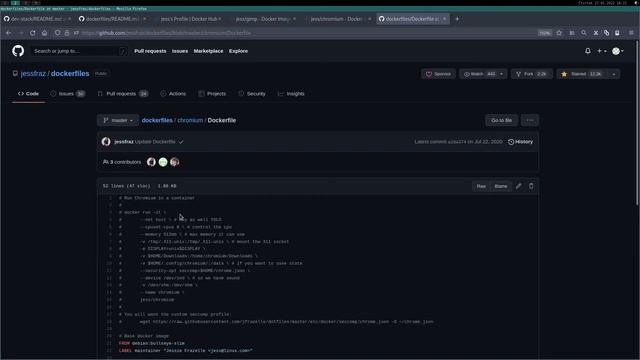
Task: Close the dockerfiles/Dockerfile tab
Action: click(444, 19)
